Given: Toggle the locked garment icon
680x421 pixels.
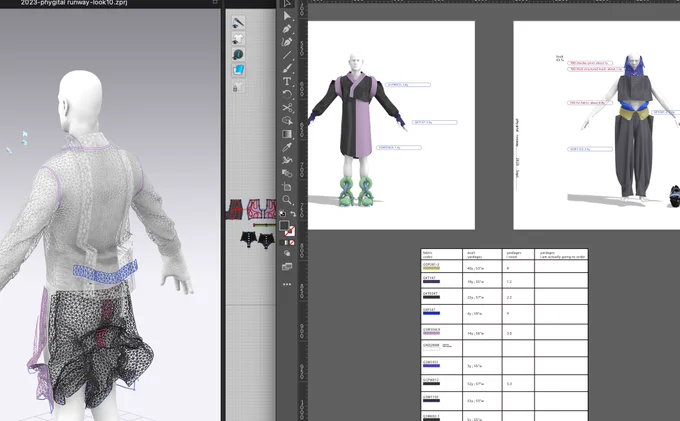Looking at the screenshot, I should (x=238, y=87).
